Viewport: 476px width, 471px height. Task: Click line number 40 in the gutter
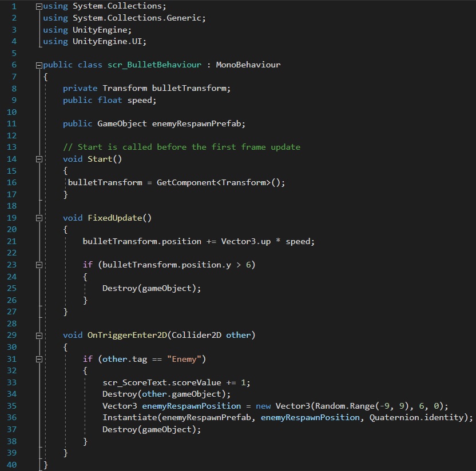click(x=11, y=464)
